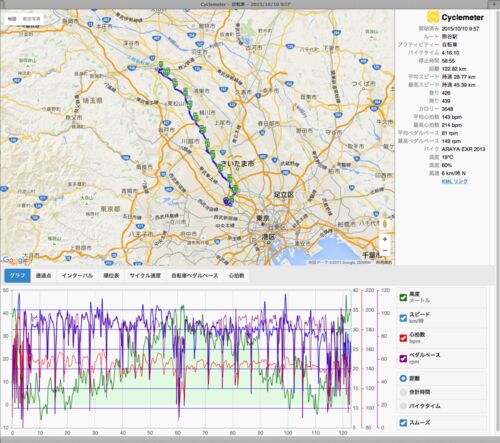Image resolution: width=500 pixels, height=443 pixels.
Task: Toggle the purple ペダルベース cadence checkbox
Action: click(x=403, y=358)
